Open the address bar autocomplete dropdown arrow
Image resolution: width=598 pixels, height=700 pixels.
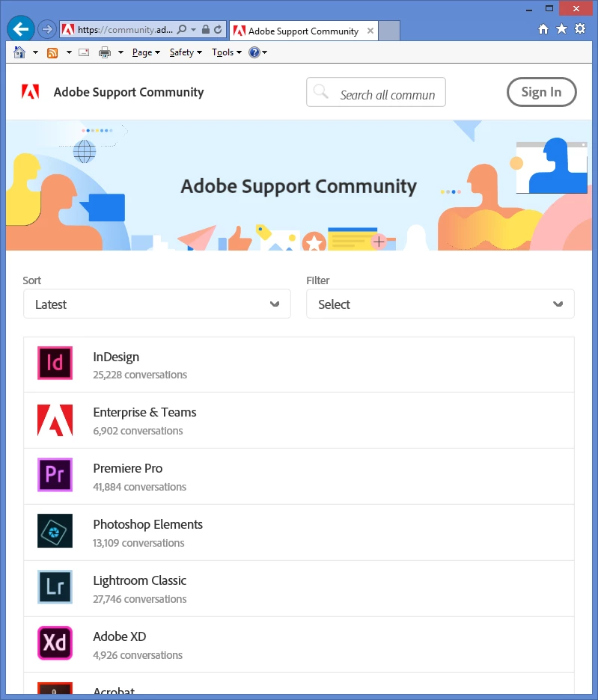coord(194,30)
